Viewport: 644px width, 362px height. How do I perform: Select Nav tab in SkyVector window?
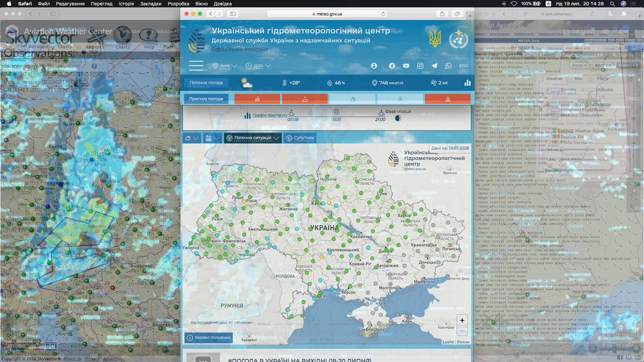[x=579, y=78]
